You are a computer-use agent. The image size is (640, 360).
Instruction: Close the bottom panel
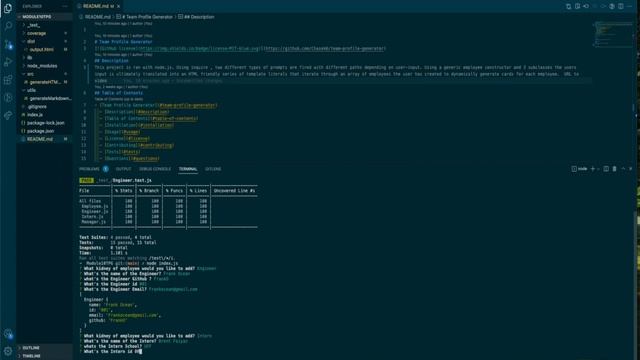click(631, 169)
